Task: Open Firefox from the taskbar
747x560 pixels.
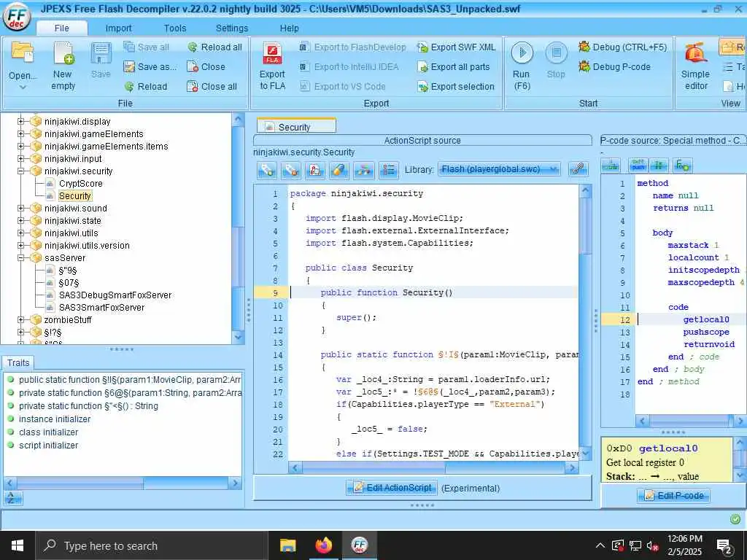Action: click(x=324, y=545)
